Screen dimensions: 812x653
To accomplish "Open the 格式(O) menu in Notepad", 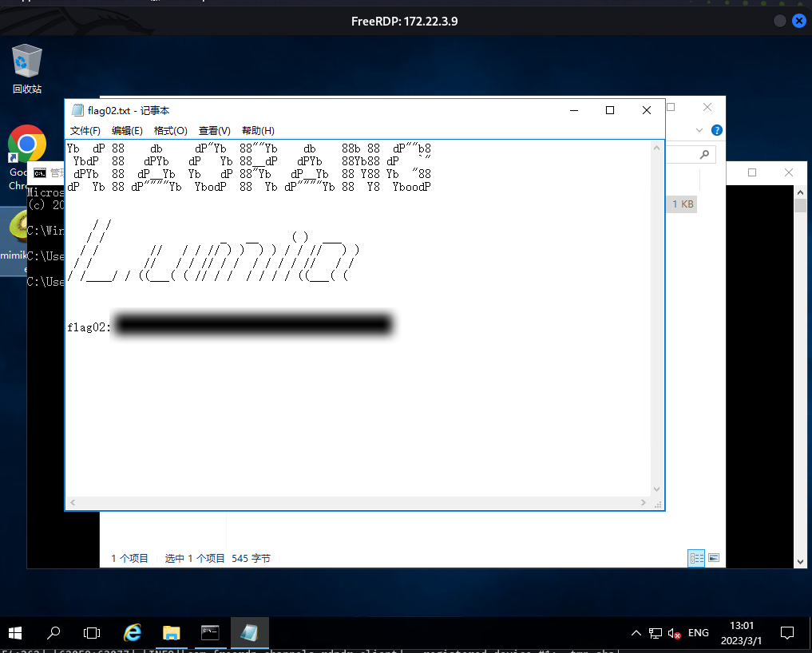I will point(170,130).
